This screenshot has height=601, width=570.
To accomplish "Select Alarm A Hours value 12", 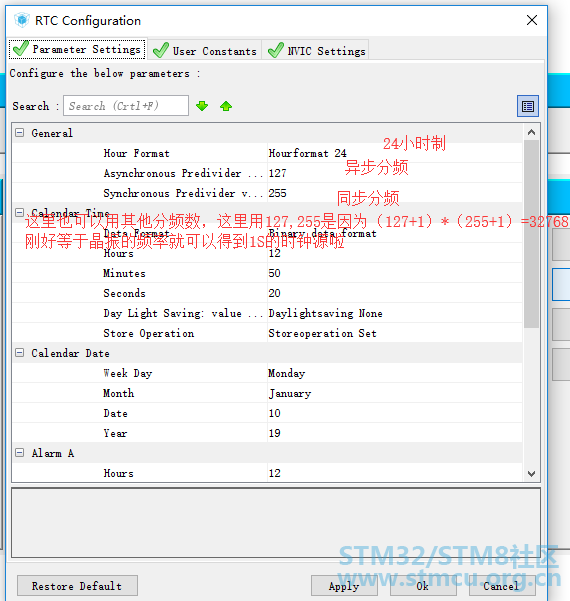I will click(x=274, y=473).
